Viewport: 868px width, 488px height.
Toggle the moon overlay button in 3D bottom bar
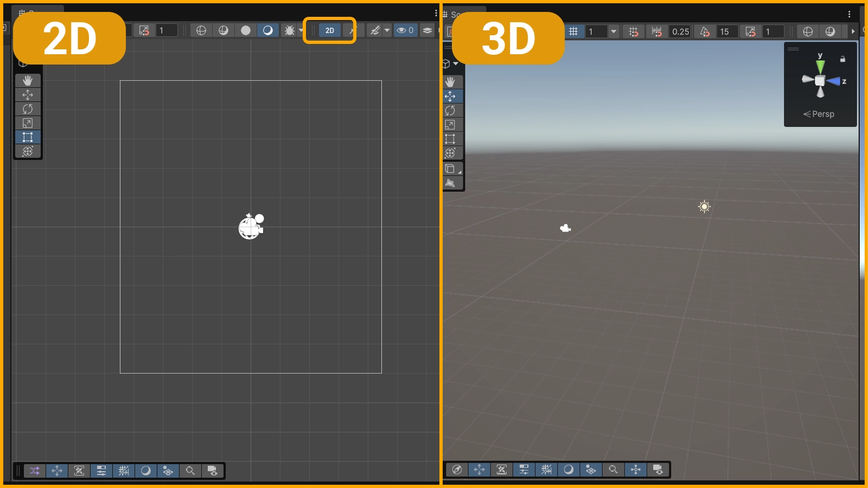click(569, 470)
